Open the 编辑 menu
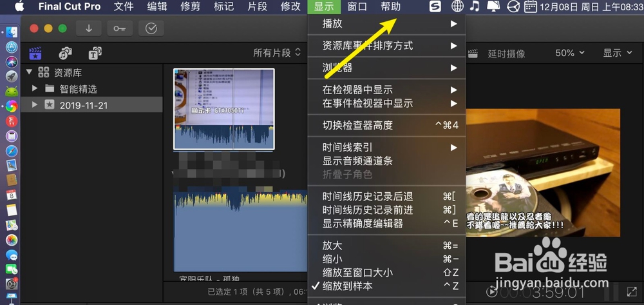The height and width of the screenshot is (305, 644). (157, 6)
